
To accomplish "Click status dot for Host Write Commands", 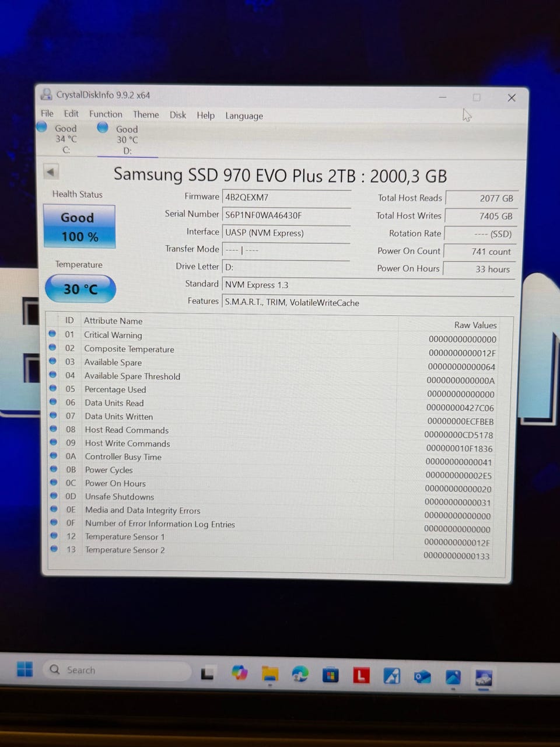I will pos(54,442).
